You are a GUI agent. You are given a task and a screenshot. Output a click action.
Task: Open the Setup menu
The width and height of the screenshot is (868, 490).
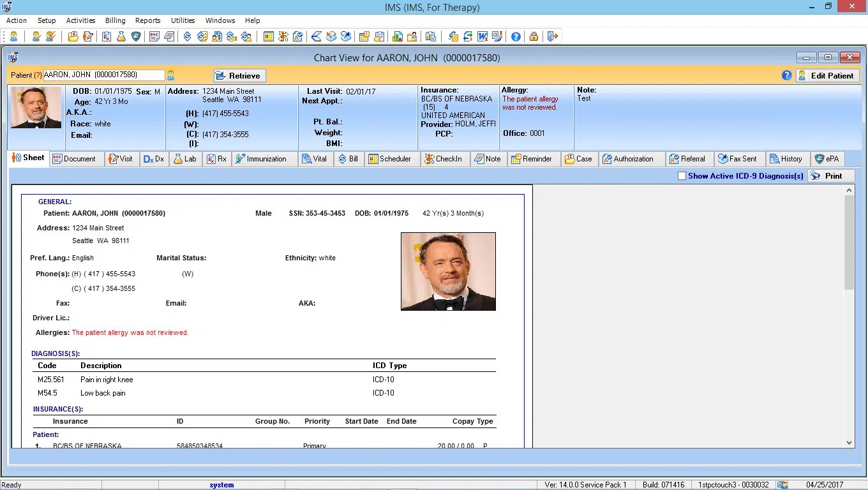(47, 20)
